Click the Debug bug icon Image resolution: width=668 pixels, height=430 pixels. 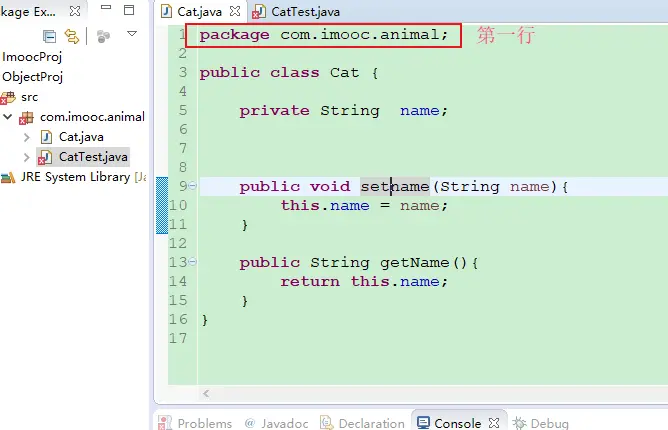[x=519, y=423]
